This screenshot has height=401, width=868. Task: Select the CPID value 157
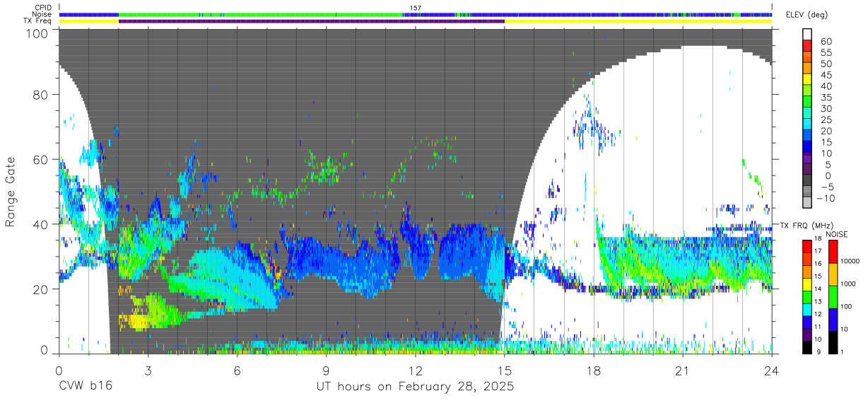click(415, 8)
